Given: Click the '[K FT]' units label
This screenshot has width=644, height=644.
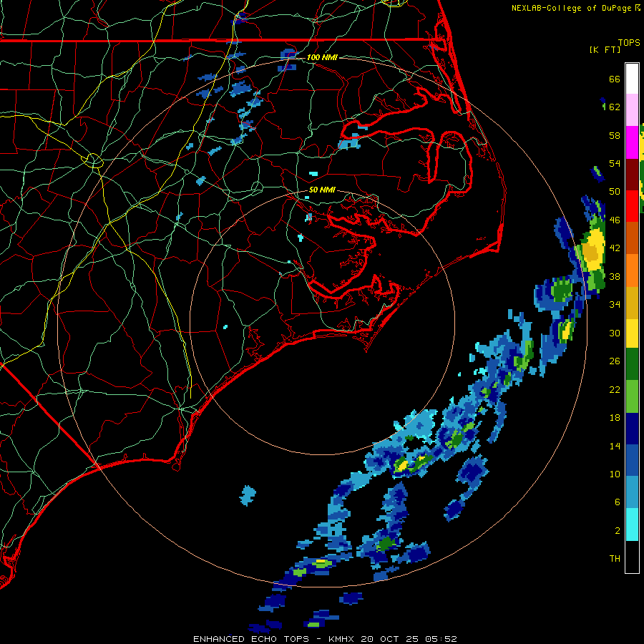Looking at the screenshot, I should click(x=605, y=49).
